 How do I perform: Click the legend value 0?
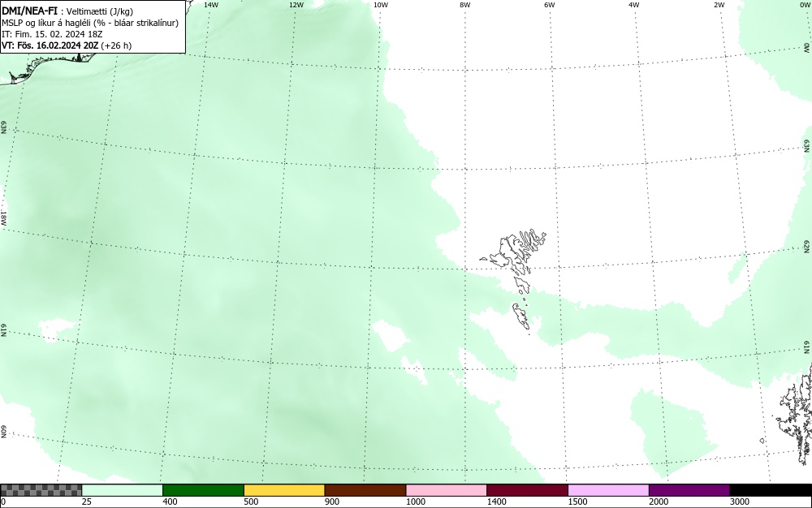(3, 502)
